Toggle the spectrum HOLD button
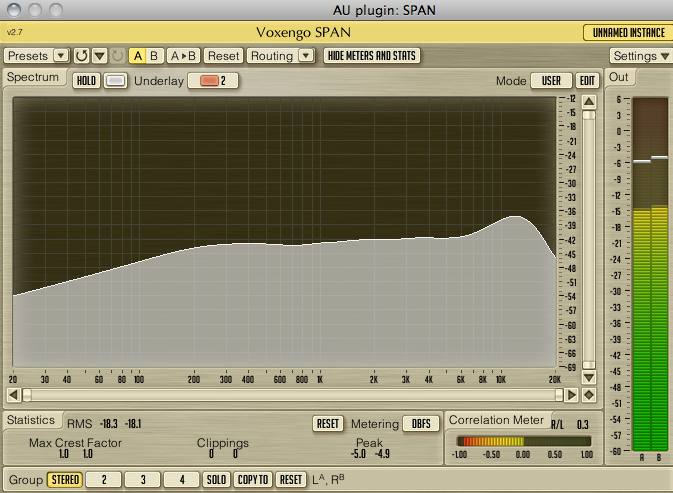 pyautogui.click(x=86, y=81)
